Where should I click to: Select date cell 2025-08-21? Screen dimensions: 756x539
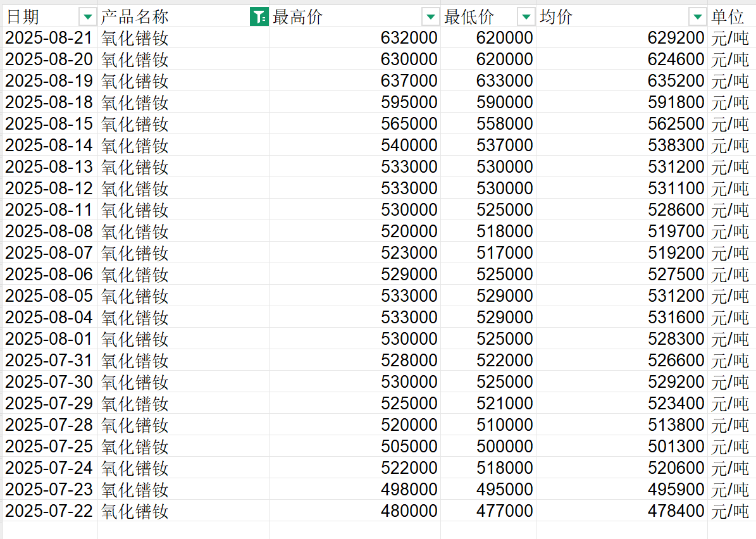[49, 37]
